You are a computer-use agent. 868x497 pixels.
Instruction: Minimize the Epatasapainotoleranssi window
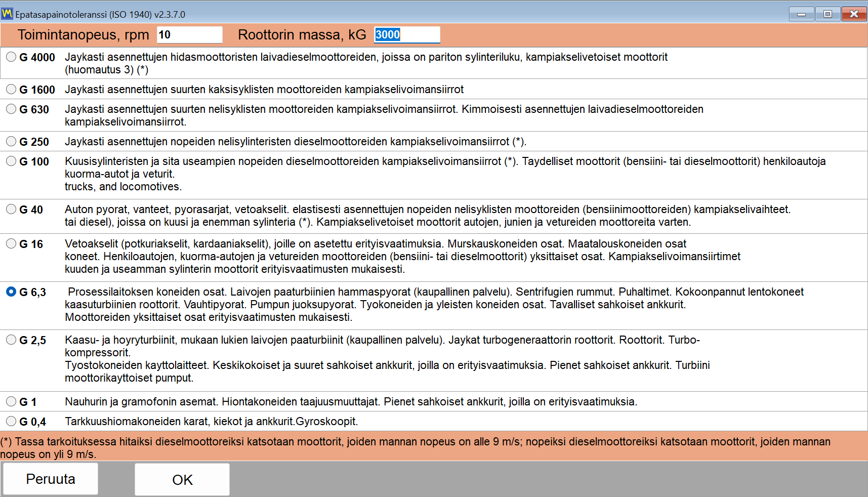click(x=802, y=14)
